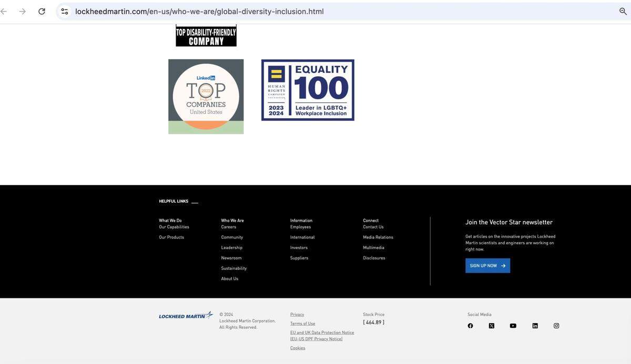Click the Who We Are footer heading

(232, 221)
